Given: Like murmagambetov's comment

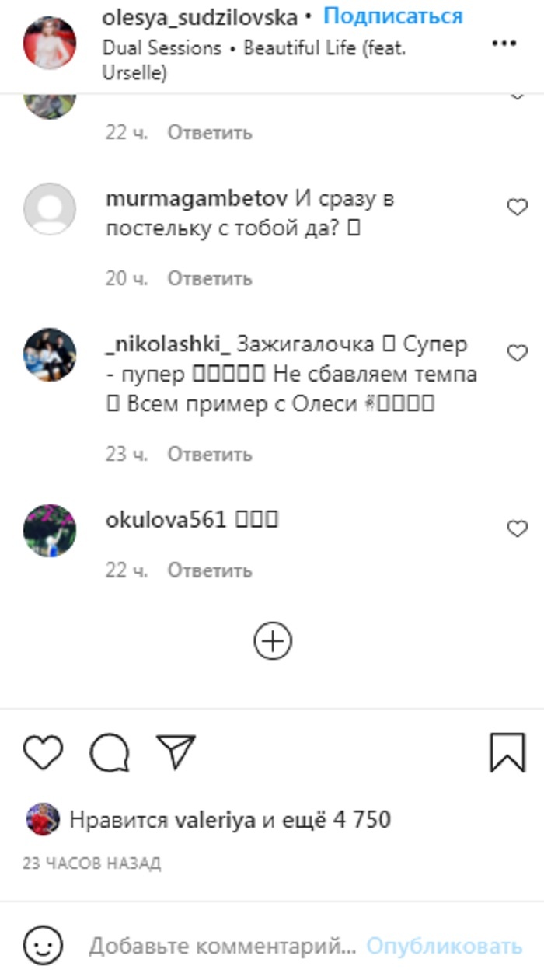Looking at the screenshot, I should click(517, 207).
